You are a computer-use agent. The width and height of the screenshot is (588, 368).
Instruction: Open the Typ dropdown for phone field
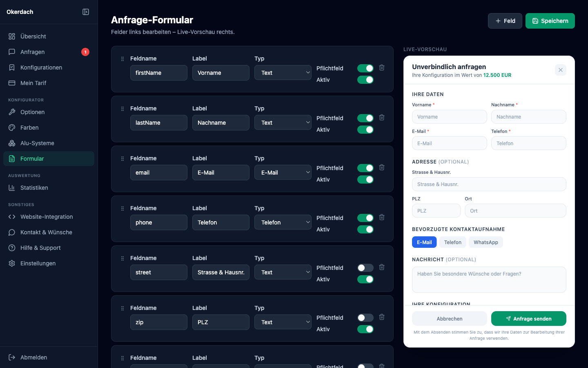click(283, 222)
